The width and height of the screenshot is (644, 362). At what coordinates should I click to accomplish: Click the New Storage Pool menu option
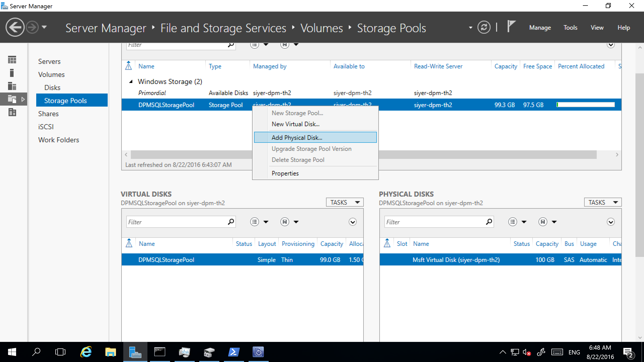(297, 113)
